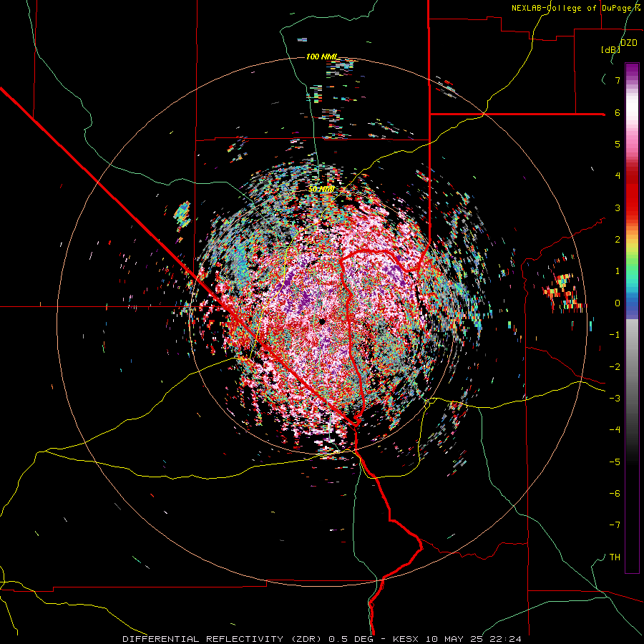Viewport: 644px width, 644px height.
Task: Click the -3 value on the color scale
Action: [615, 399]
